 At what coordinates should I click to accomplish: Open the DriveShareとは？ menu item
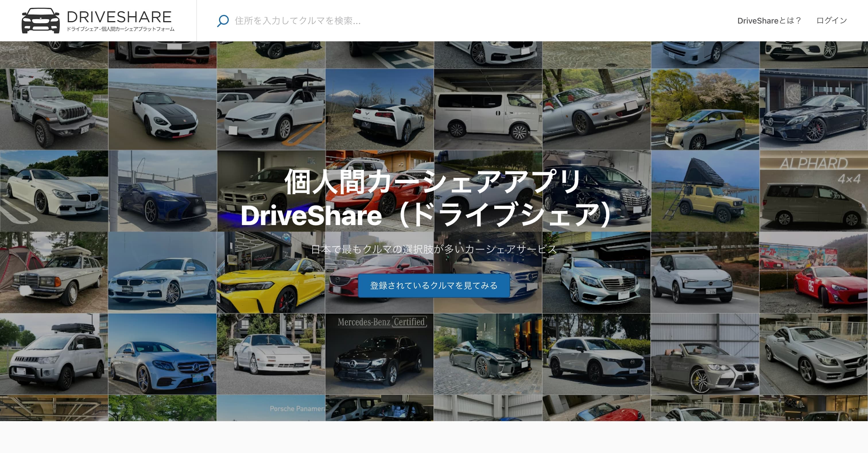(769, 20)
